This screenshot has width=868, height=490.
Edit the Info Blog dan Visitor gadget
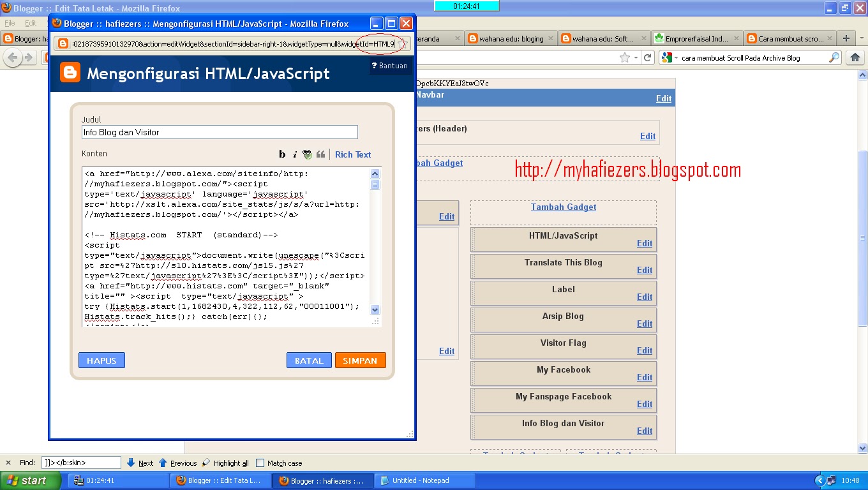(x=645, y=431)
